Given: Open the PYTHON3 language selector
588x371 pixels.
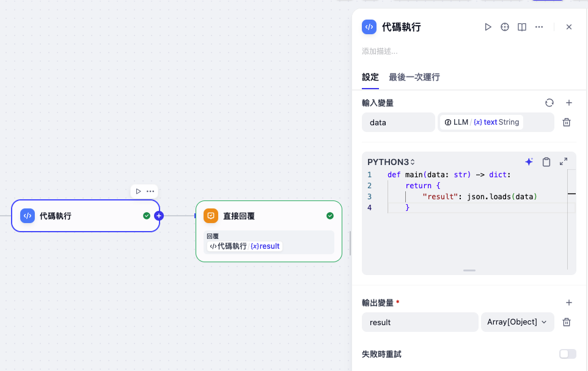Looking at the screenshot, I should (391, 162).
